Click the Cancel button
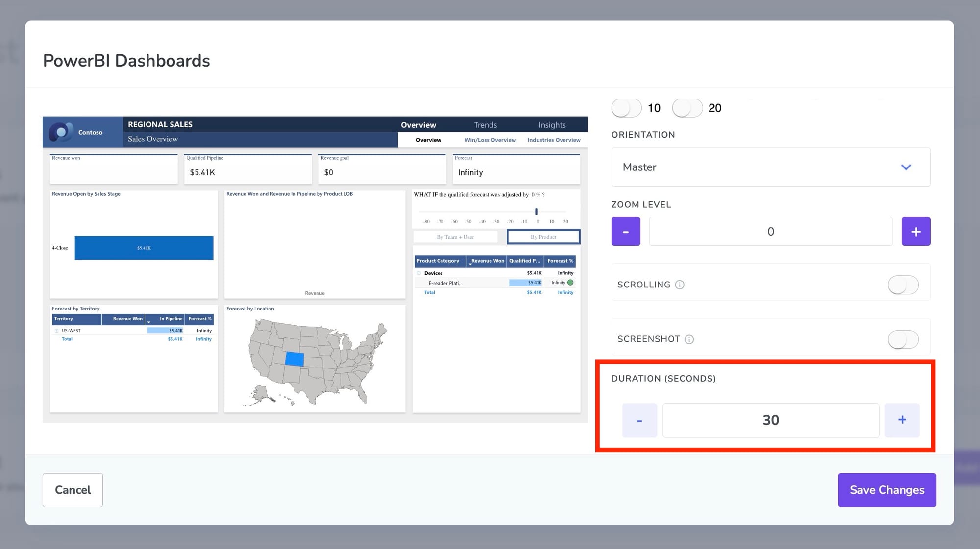Screen dimensions: 980x549 tap(73, 490)
